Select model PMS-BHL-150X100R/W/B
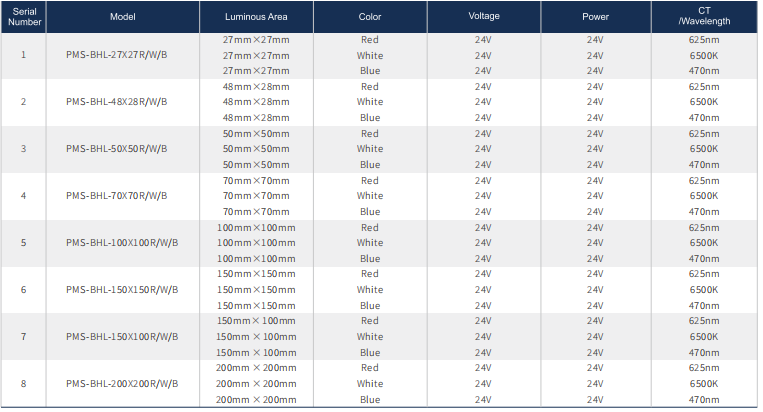 click(122, 337)
